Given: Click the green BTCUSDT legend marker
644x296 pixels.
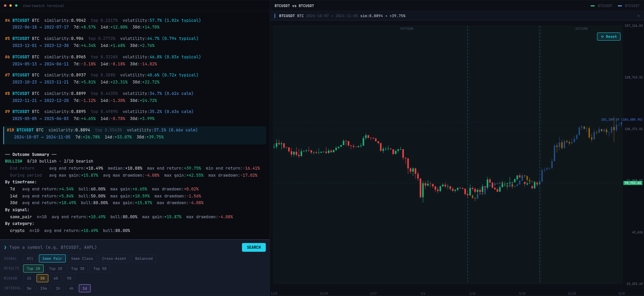Looking at the screenshot, I should 593,6.
